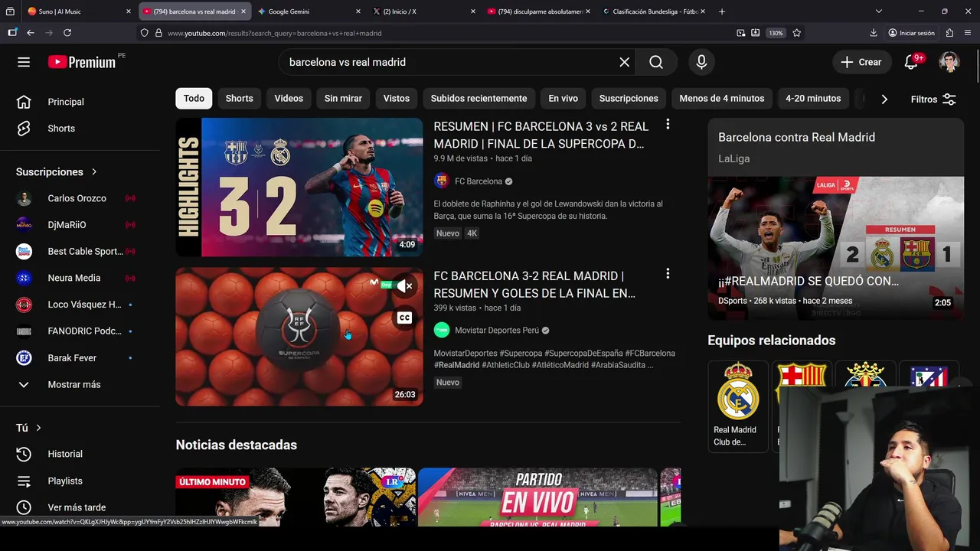Screen dimensions: 980x551
Task: Open the Movistar Deportes Perú channel avatar
Action: pyautogui.click(x=441, y=330)
